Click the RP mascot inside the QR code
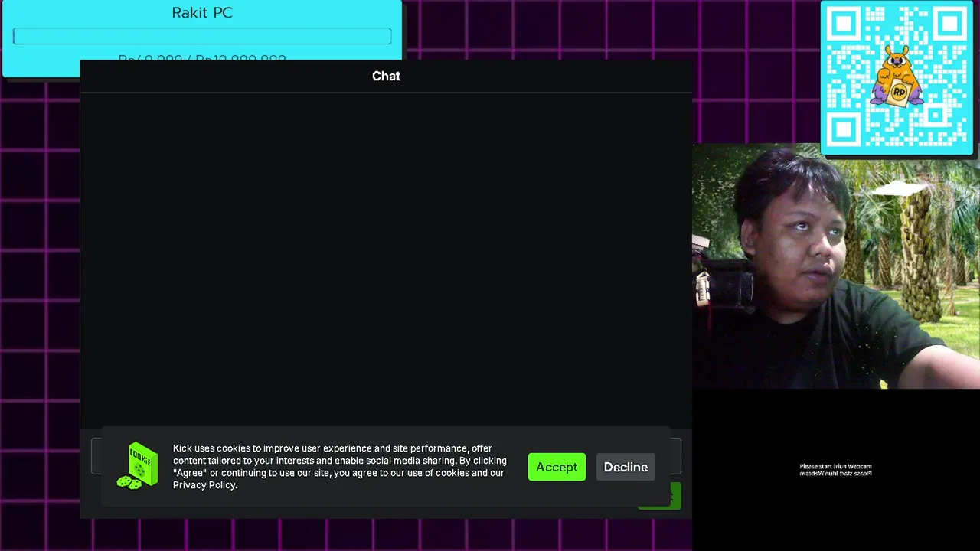 tap(897, 77)
